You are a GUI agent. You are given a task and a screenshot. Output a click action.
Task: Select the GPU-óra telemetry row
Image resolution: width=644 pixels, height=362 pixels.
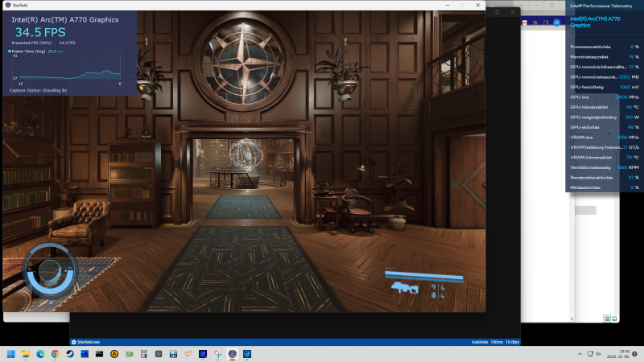pos(605,97)
